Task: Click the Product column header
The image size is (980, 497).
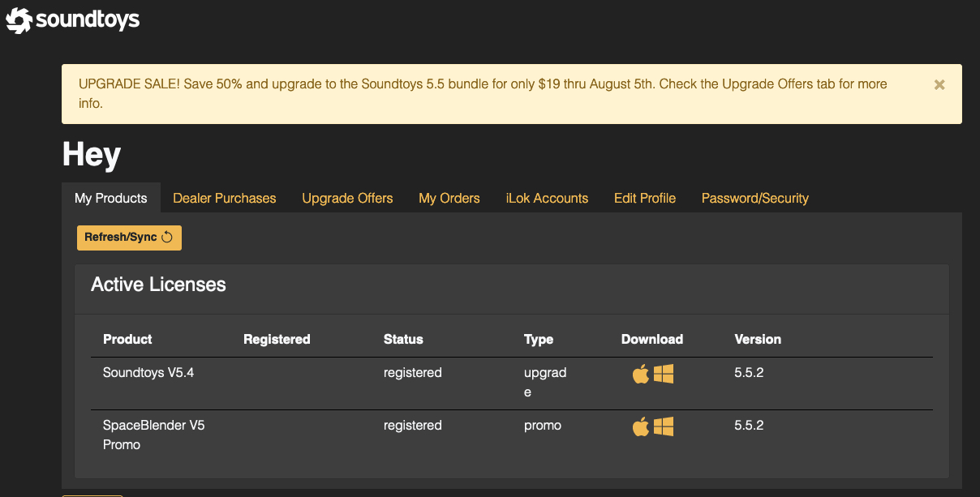Action: [127, 339]
